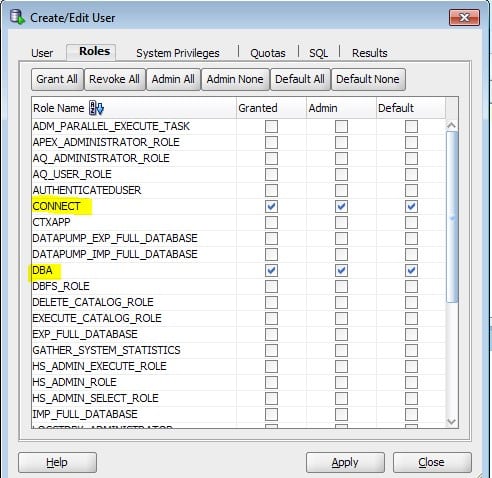Image resolution: width=492 pixels, height=478 pixels.
Task: Select the DBFS_ROLE row name
Action: [61, 286]
